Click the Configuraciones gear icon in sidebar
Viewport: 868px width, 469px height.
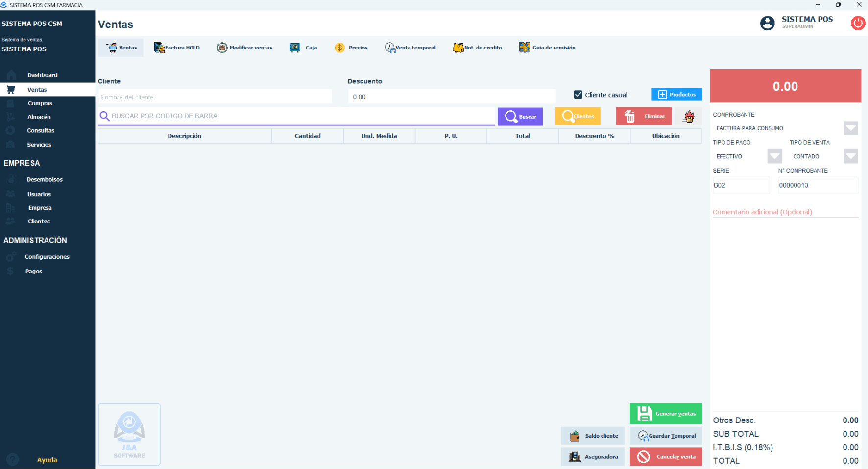click(11, 257)
